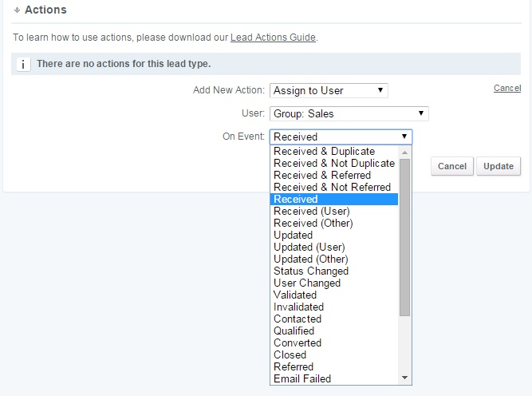This screenshot has width=532, height=396.
Task: Click the event list scrollbar thumb
Action: click(404, 237)
